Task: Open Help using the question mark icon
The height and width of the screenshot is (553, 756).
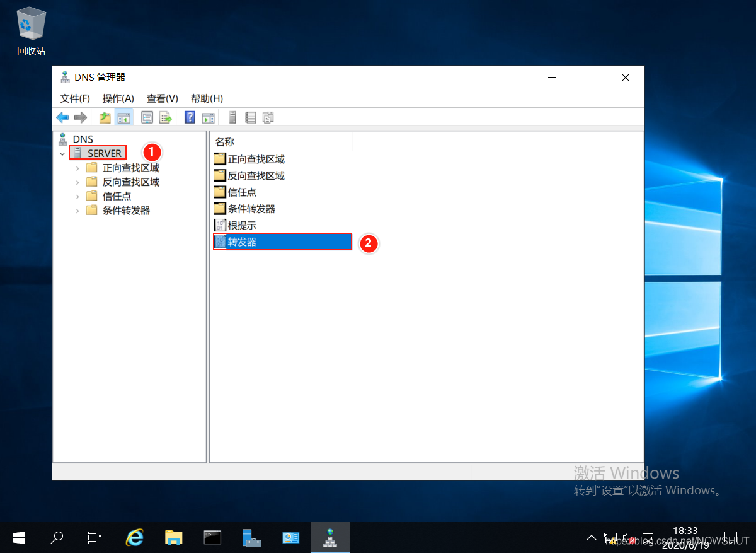Action: (189, 117)
